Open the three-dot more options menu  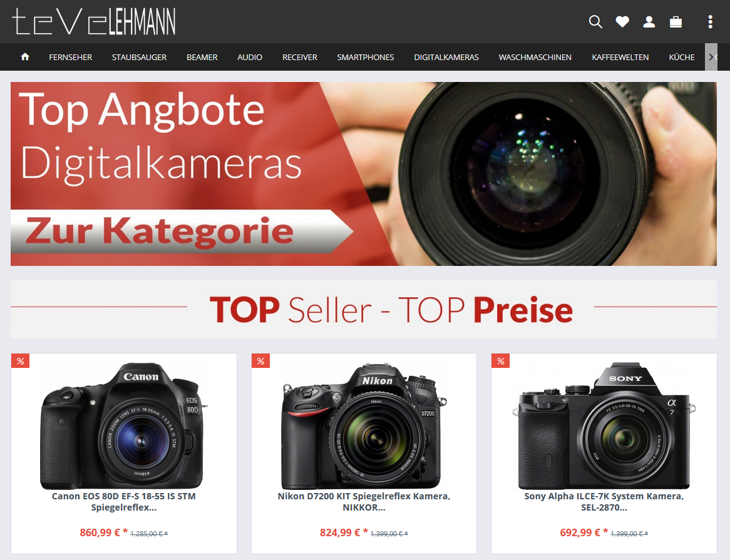710,22
